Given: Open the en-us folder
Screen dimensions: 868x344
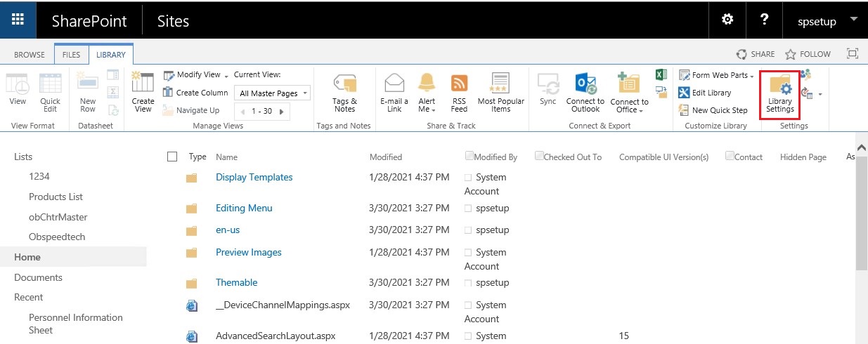Looking at the screenshot, I should (228, 230).
